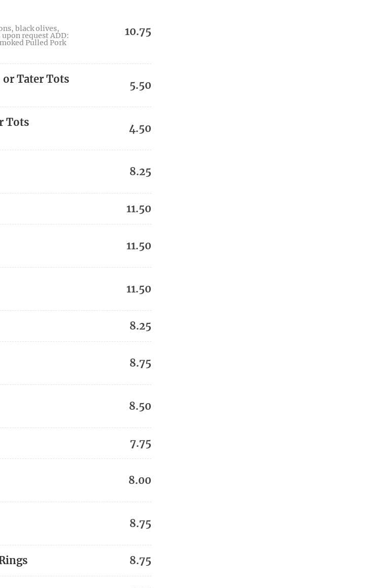Viewport: 391px width, 588px height.
Task: Click the 8.75 price directly above 8.50
Action: tap(140, 363)
